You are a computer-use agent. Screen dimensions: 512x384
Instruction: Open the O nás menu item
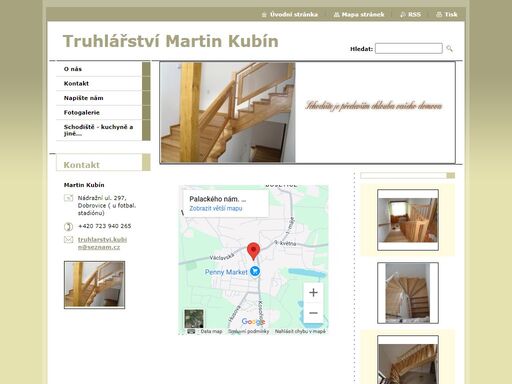pos(99,69)
